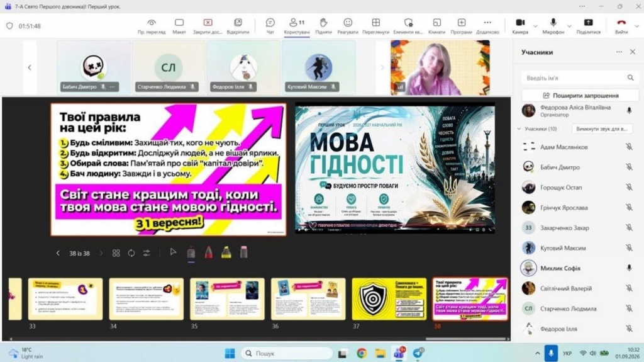Toggle the microphone

point(553,26)
